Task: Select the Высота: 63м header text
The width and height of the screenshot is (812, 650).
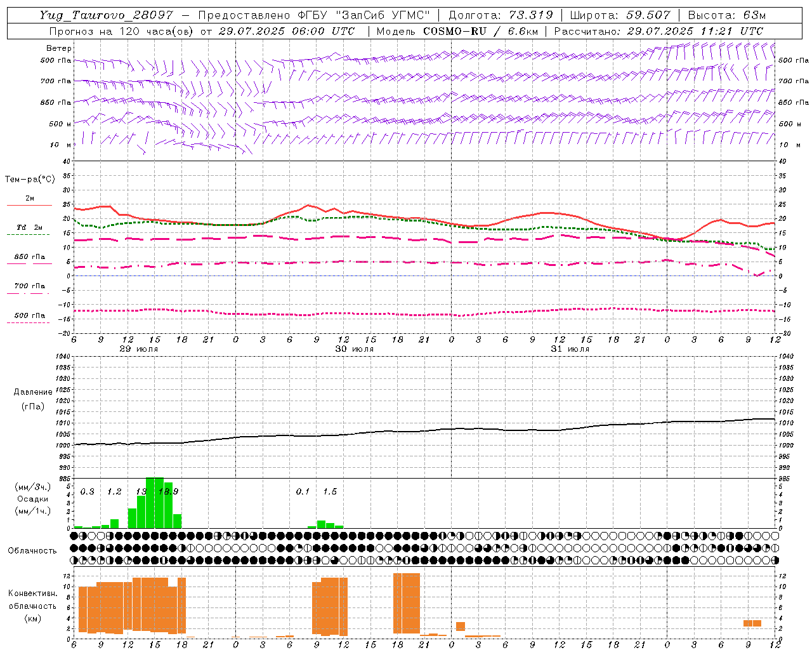Action: click(726, 15)
